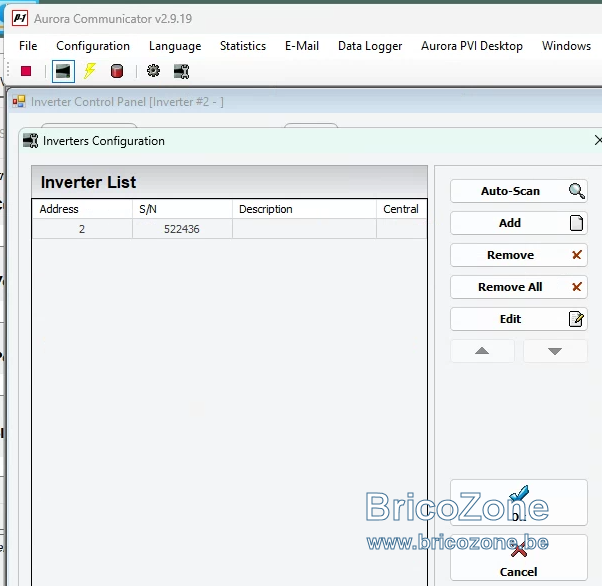Click the magnifier icon on Auto-Scan
602x586 pixels.
577,191
